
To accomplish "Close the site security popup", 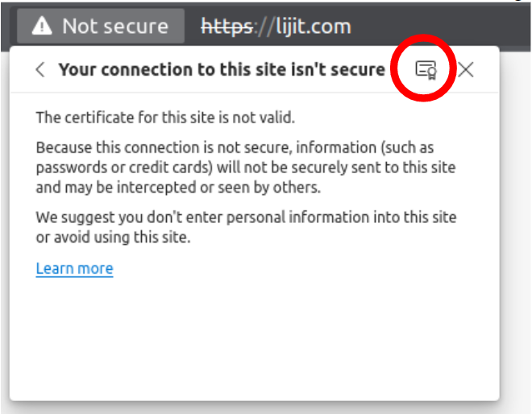I will [x=466, y=69].
